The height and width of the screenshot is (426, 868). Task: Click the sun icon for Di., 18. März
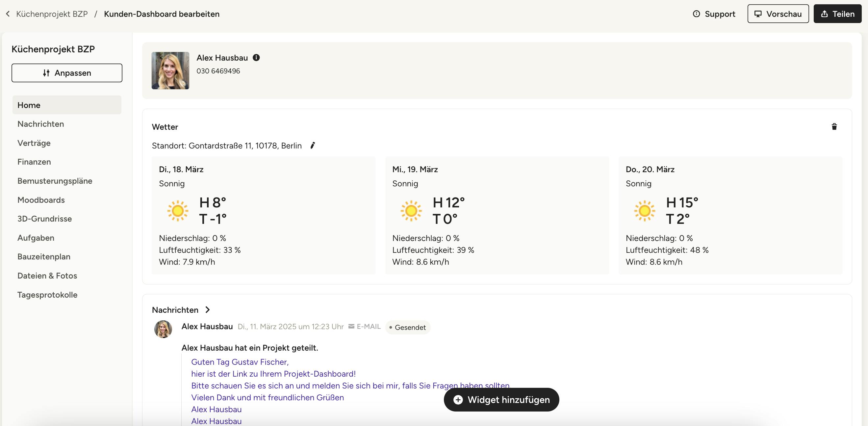coord(178,211)
